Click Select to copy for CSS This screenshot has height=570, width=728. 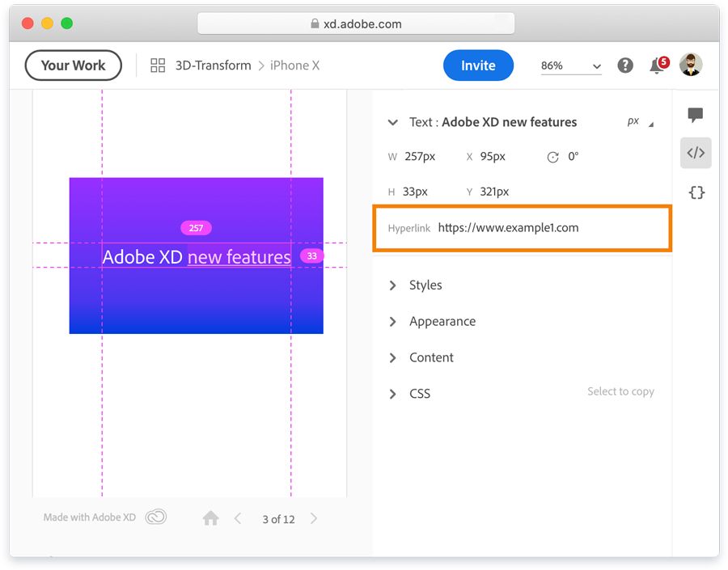click(620, 391)
